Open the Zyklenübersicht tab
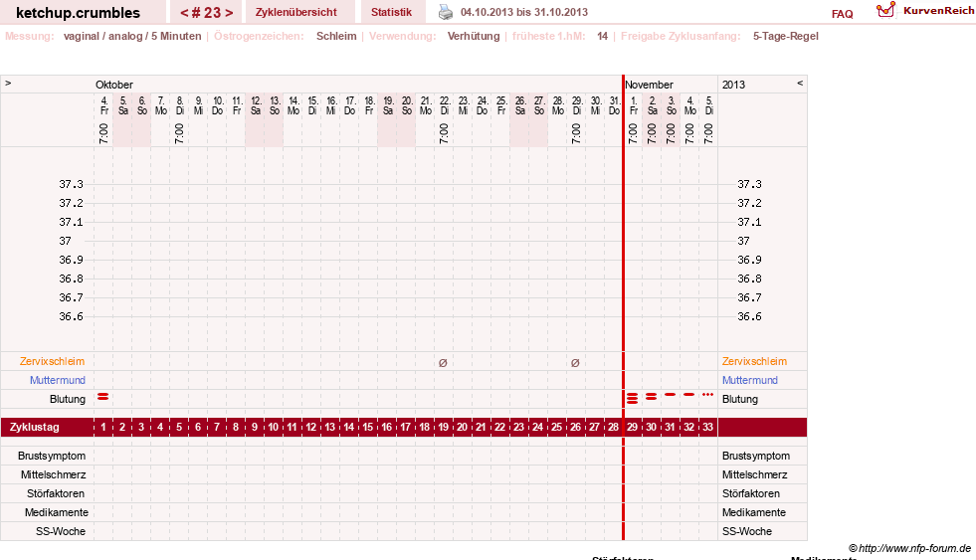This screenshot has height=560, width=976. pos(296,12)
